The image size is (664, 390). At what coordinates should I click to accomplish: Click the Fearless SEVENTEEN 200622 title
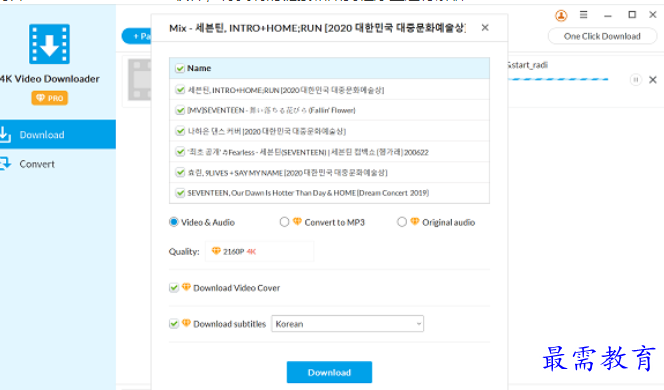(308, 152)
